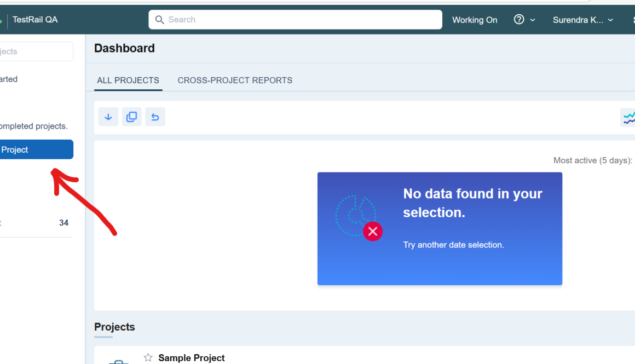The width and height of the screenshot is (635, 364).
Task: Select the ALL PROJECTS tab
Action: pos(128,80)
